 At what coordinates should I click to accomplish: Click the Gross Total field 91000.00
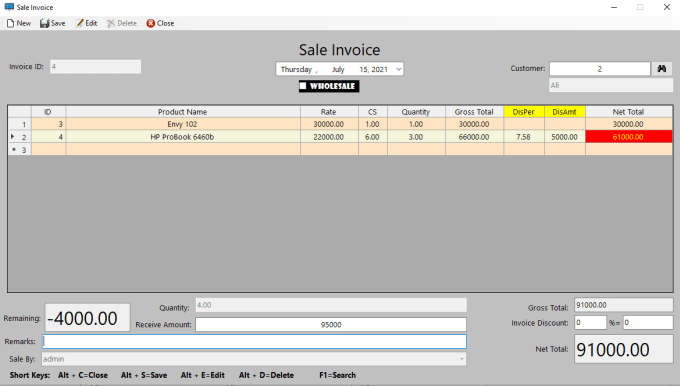624,305
